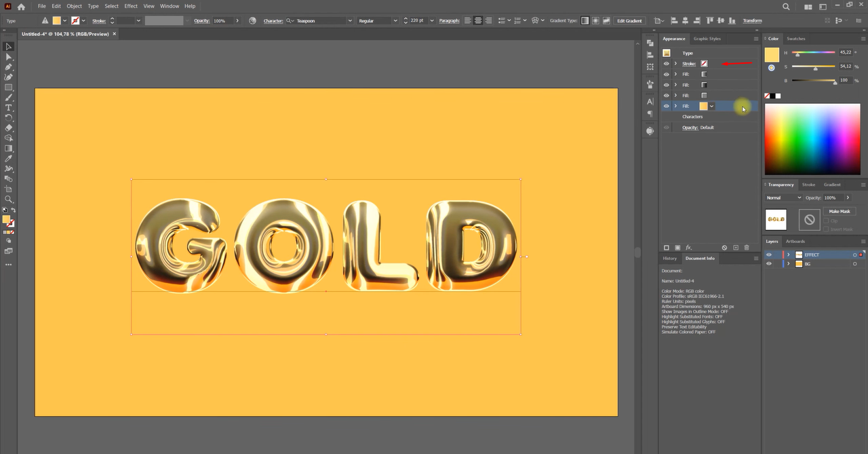Click the Hue slider in Color panel
Image resolution: width=868 pixels, height=454 pixels.
tap(814, 52)
